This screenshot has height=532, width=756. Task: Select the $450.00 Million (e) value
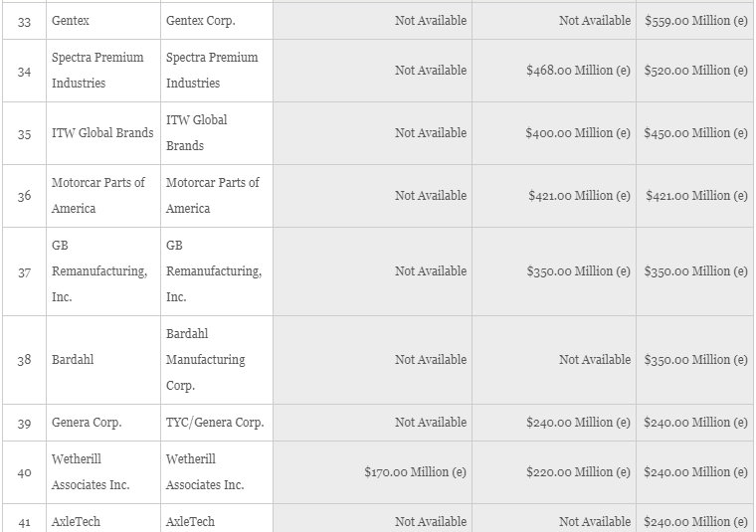[x=695, y=133]
